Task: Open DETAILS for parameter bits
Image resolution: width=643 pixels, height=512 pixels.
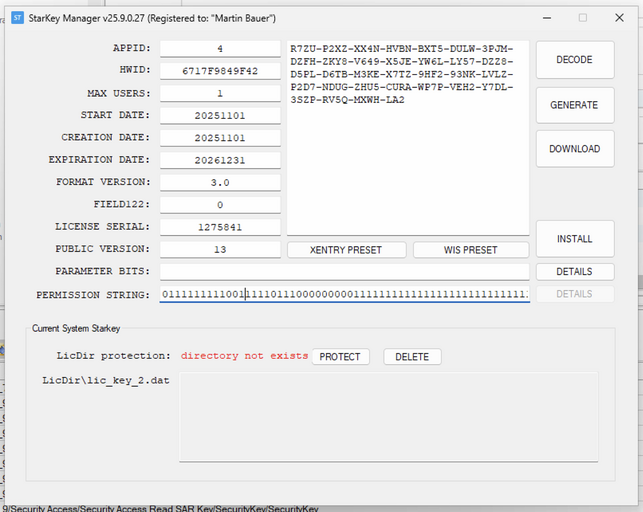Action: pyautogui.click(x=575, y=272)
